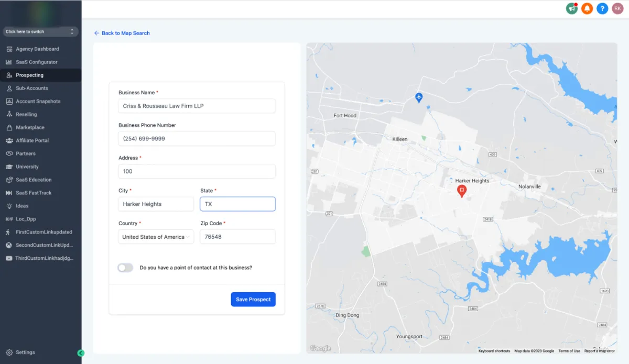
Task: Open the RK user avatar menu
Action: point(617,8)
